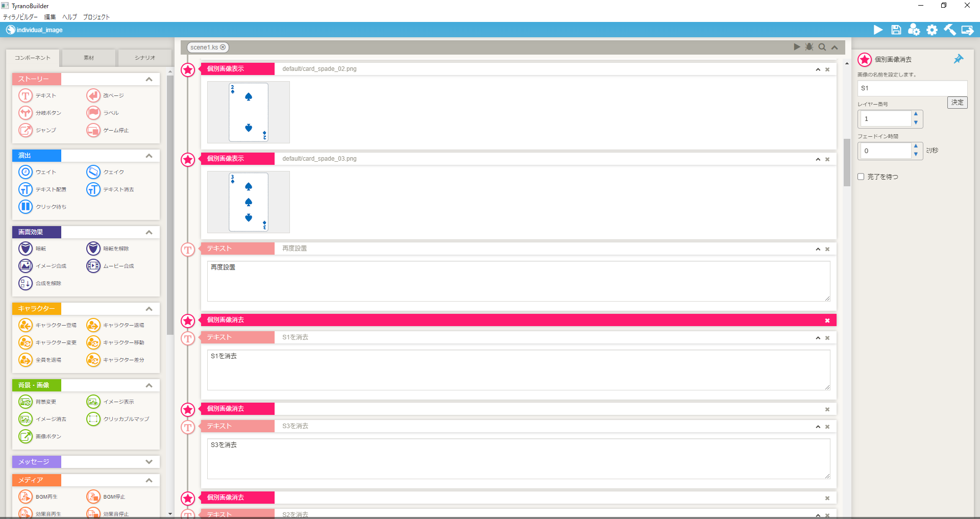The height and width of the screenshot is (519, 980).
Task: Collapse the 演出 section
Action: [x=149, y=156]
